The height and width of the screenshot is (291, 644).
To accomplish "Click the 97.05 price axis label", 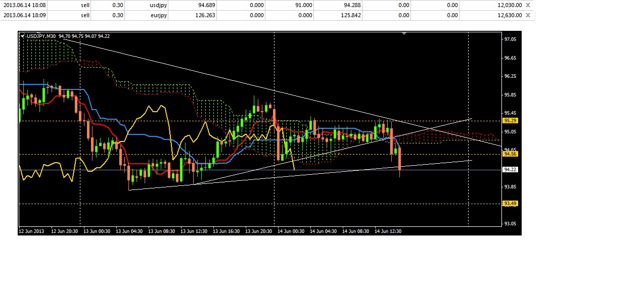I will click(x=510, y=39).
